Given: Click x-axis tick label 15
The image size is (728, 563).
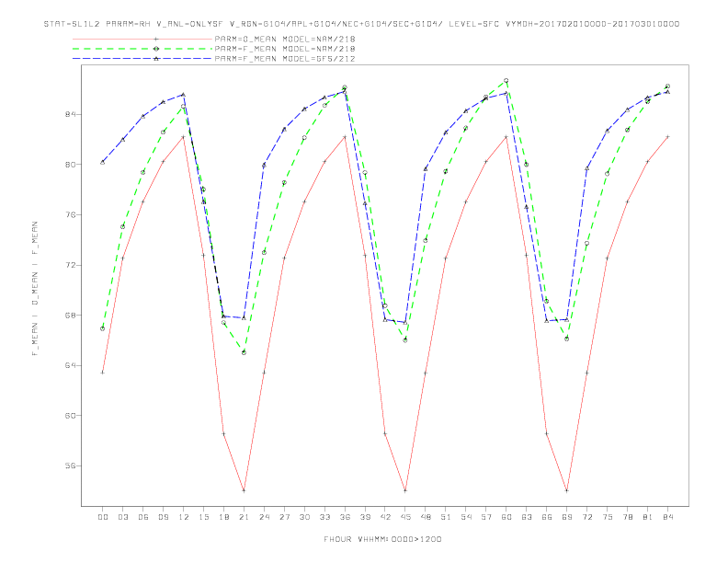Looking at the screenshot, I should (x=203, y=517).
